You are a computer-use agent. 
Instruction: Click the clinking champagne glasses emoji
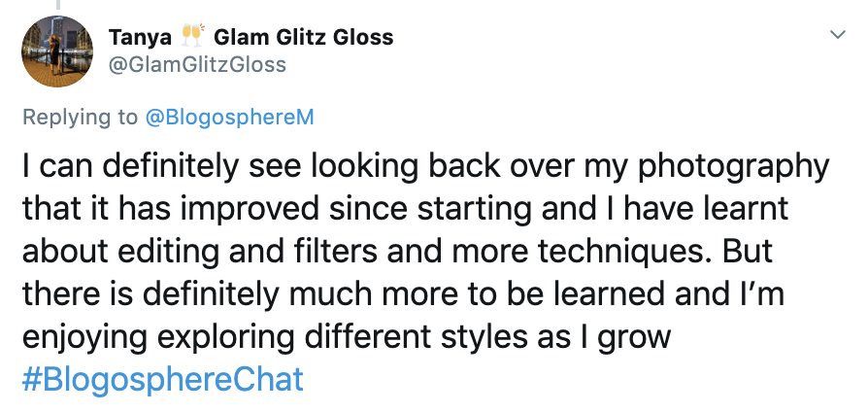click(x=193, y=37)
